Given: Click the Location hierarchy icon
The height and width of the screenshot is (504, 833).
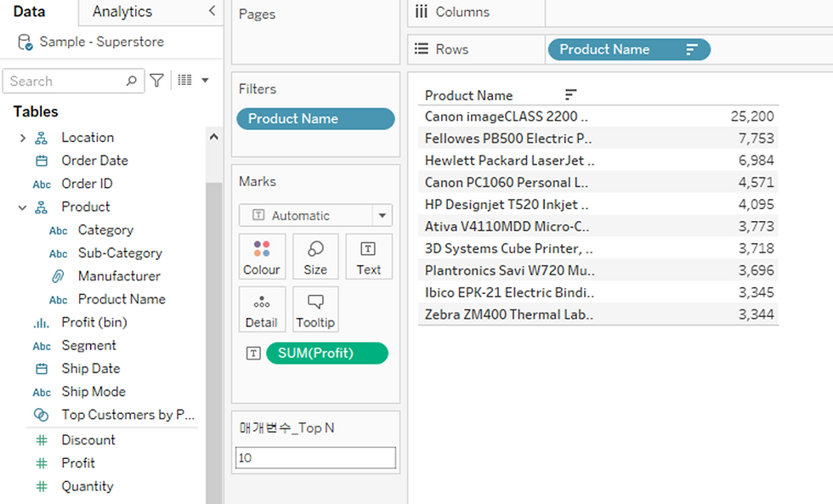Looking at the screenshot, I should click(x=42, y=138).
